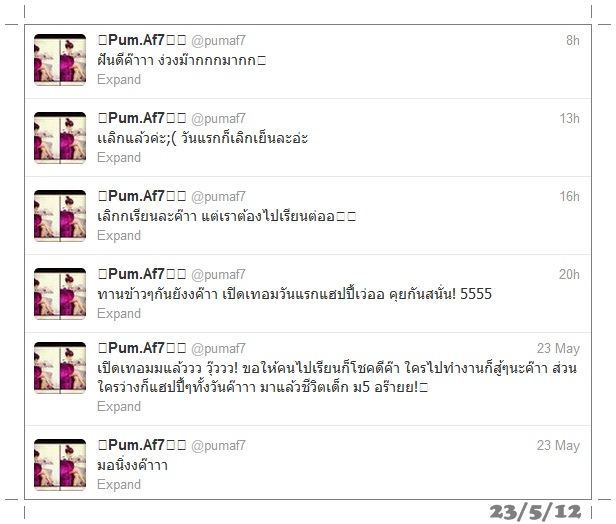Expand the tweet posted 13h ago

click(119, 158)
